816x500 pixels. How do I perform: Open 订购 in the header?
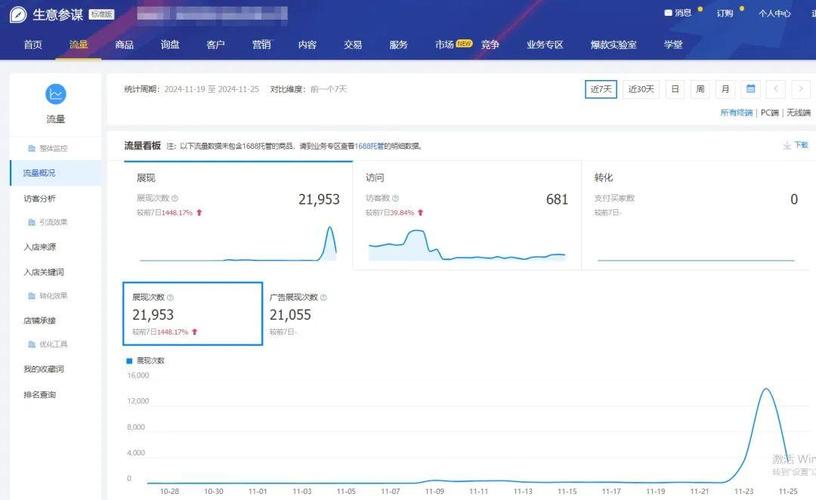725,13
